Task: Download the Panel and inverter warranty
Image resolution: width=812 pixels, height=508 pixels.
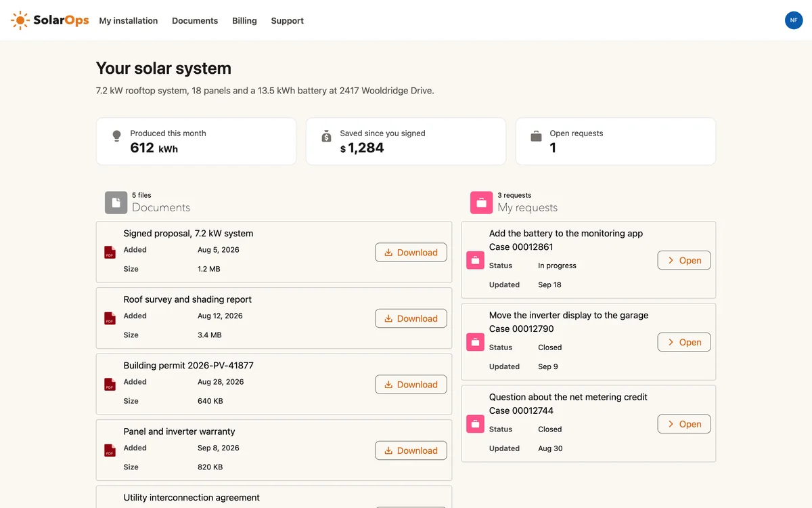Action: point(411,450)
